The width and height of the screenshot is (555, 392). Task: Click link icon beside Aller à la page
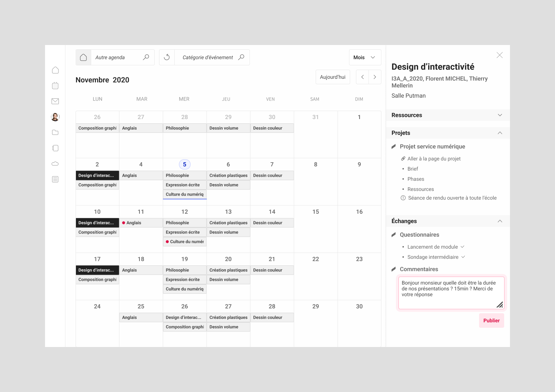pyautogui.click(x=403, y=159)
